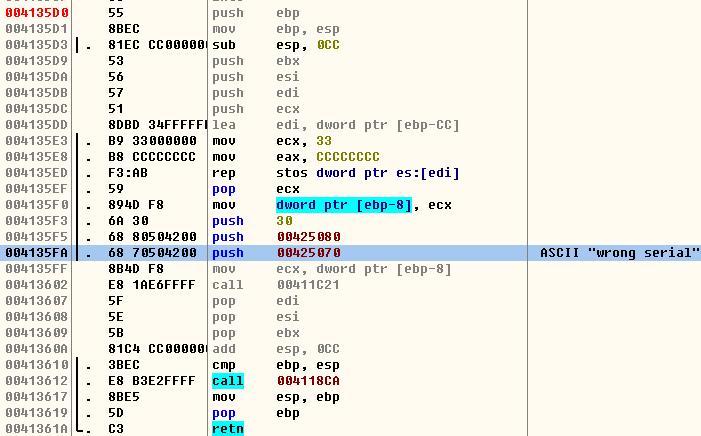Click address 00413619

[37, 413]
